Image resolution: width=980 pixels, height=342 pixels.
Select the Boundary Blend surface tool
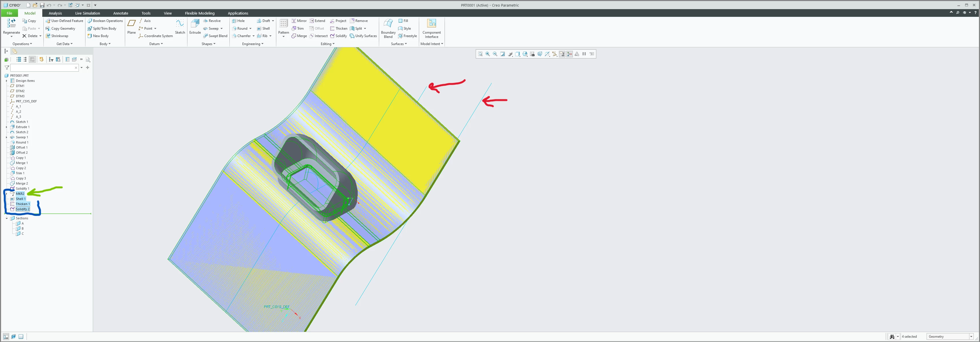tap(388, 24)
